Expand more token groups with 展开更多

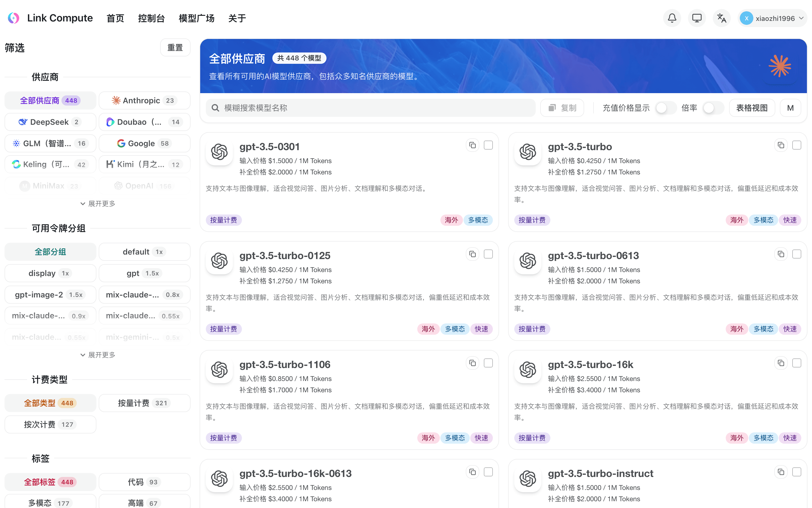click(x=98, y=355)
